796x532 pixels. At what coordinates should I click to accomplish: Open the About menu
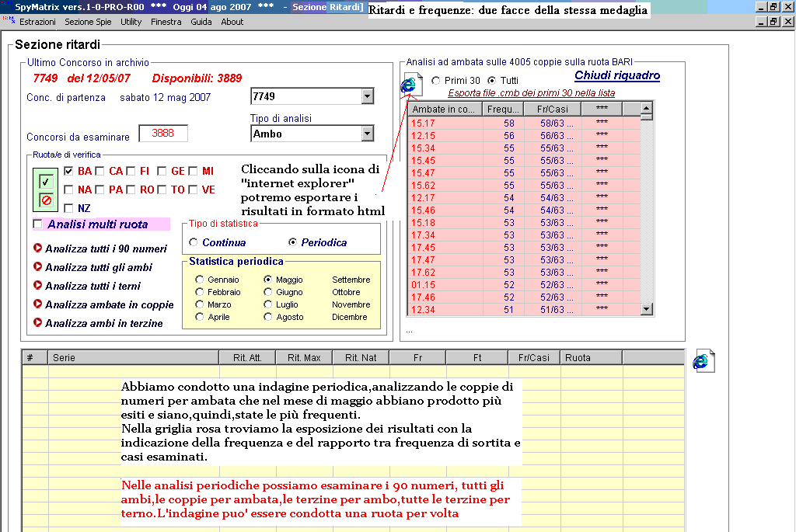[232, 22]
